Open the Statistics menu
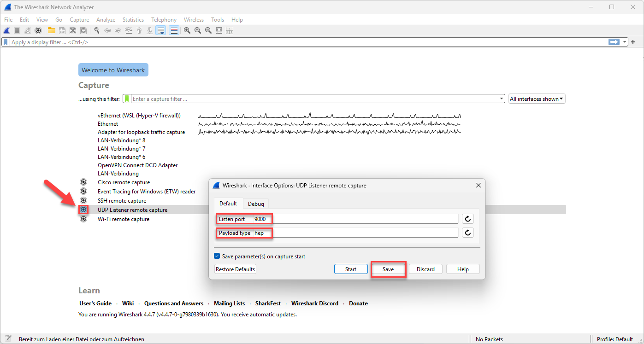Image resolution: width=644 pixels, height=344 pixels. coord(133,19)
